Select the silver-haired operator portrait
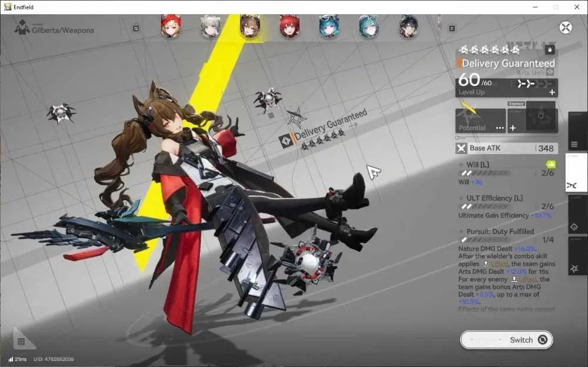 point(210,26)
